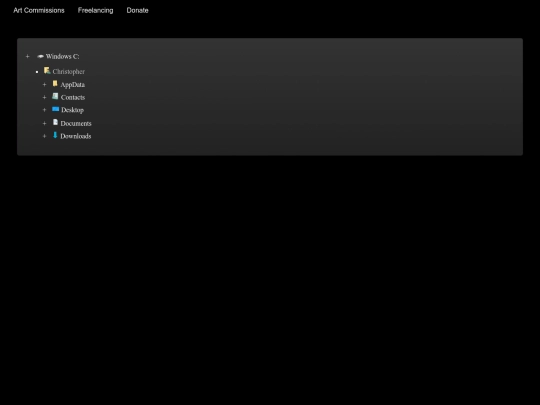
Task: Select the Documents label
Action: pyautogui.click(x=76, y=123)
